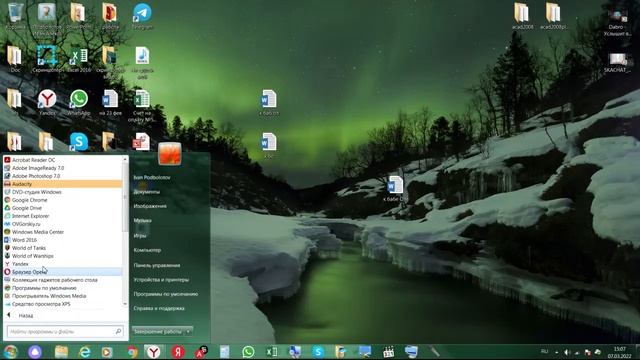
Task: Open Панель управления
Action: [x=157, y=265]
